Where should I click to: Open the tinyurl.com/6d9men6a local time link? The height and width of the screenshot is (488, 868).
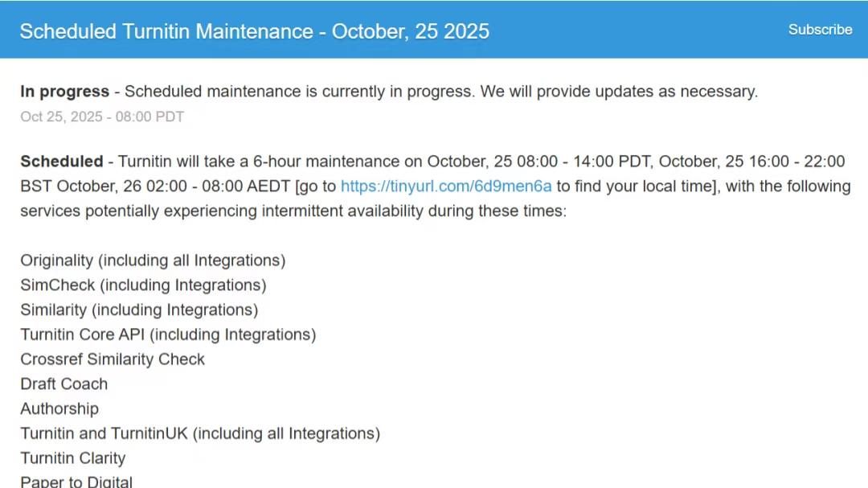pos(446,187)
